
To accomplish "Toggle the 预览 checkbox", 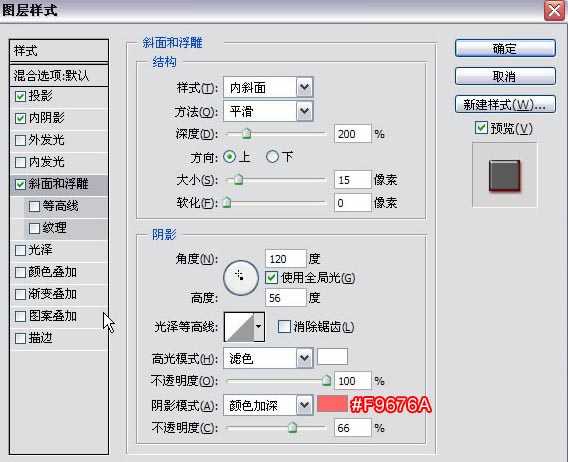I will [x=481, y=128].
